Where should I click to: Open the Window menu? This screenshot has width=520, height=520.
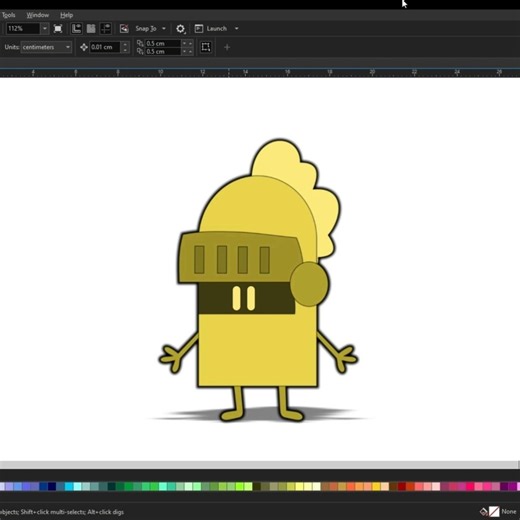[x=38, y=15]
